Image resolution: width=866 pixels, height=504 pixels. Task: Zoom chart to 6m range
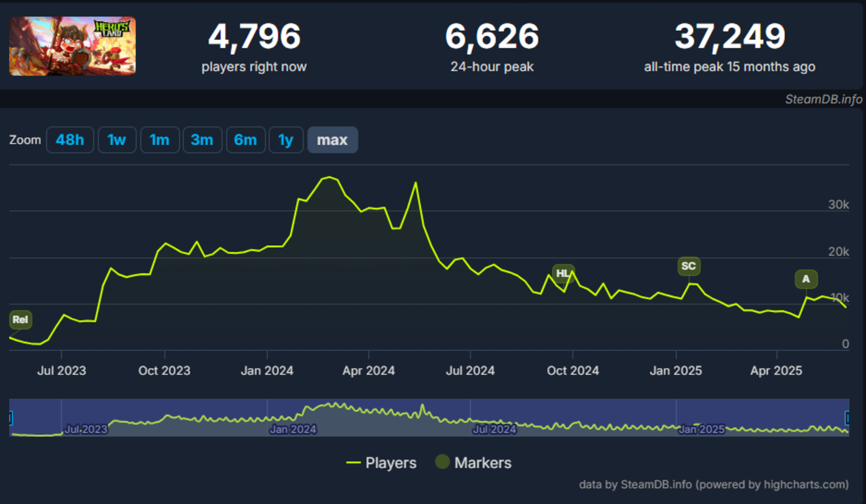click(x=245, y=140)
